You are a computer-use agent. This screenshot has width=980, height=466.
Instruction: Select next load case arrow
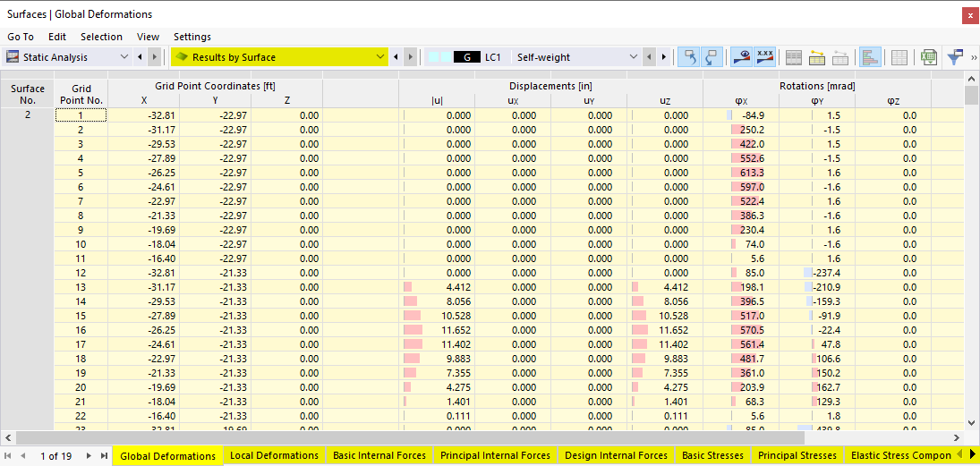pyautogui.click(x=664, y=57)
